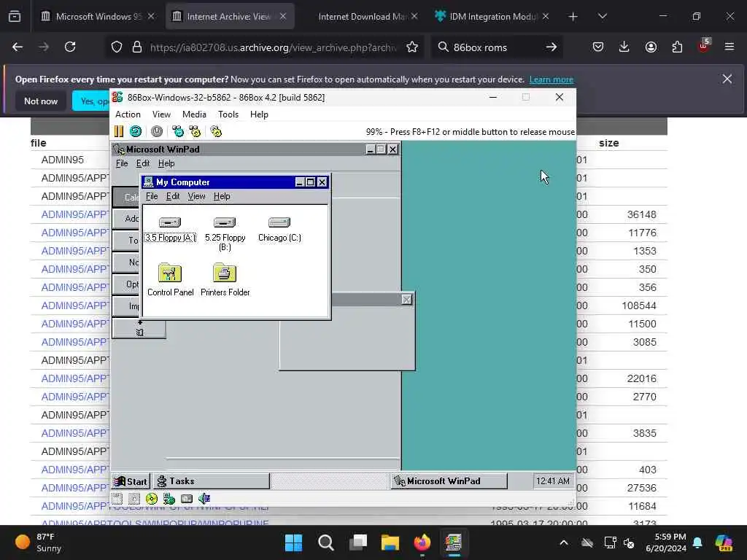Open 86Box Tools menu
This screenshot has height=560, width=747.
(x=228, y=114)
